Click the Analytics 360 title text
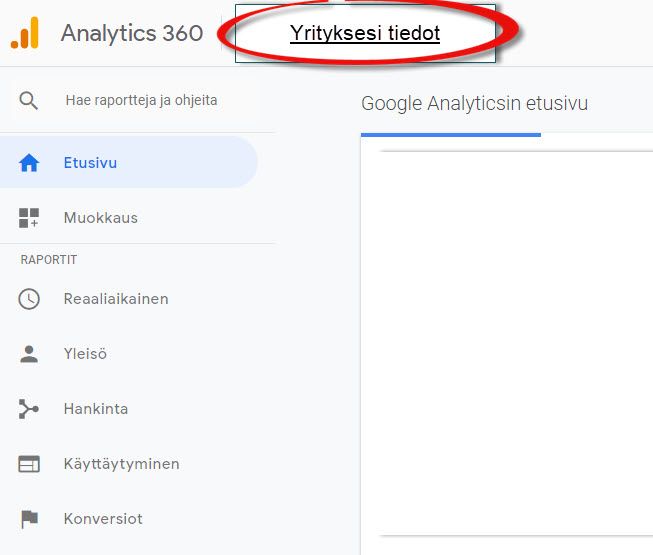 click(x=131, y=33)
